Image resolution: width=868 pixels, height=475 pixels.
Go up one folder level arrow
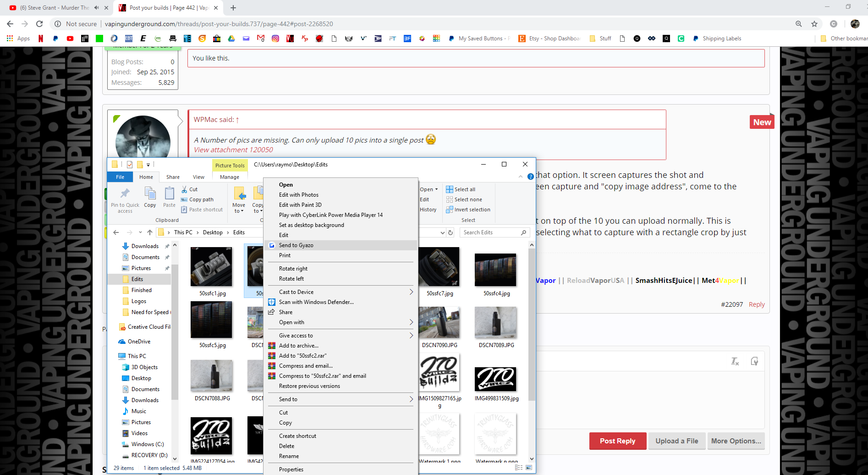click(x=150, y=232)
